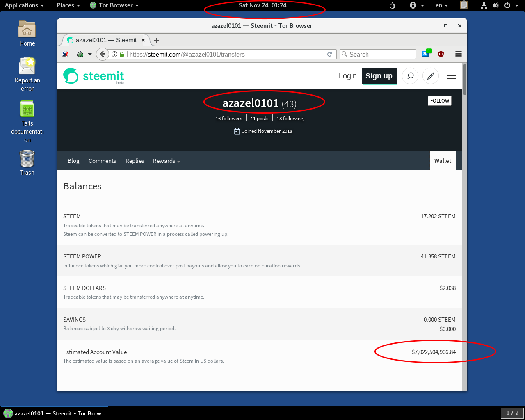
Task: Click the 0.000 STEEM savings amount
Action: (x=440, y=320)
